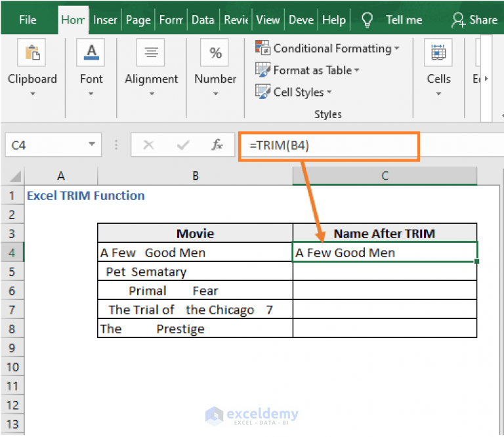Click the Cell Styles icon

262,92
